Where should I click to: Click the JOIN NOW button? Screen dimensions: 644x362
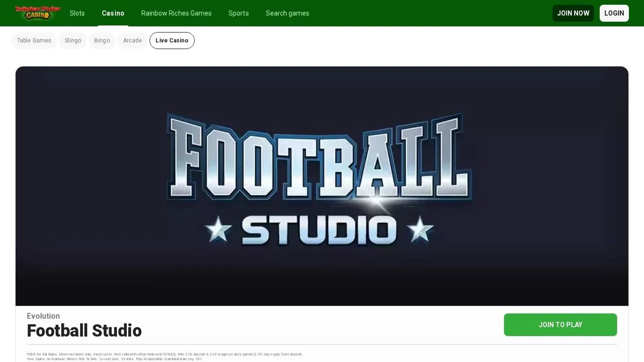pos(573,13)
